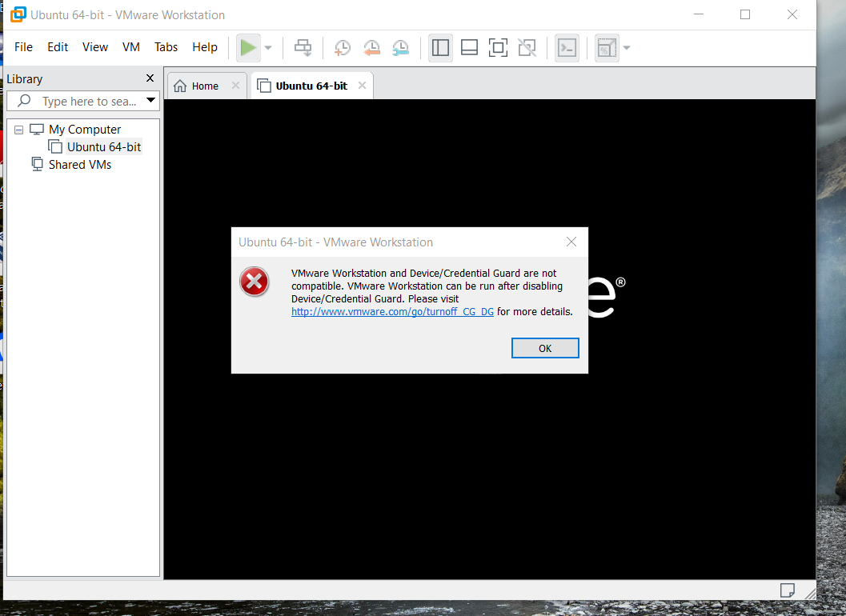Open the VM menu
The image size is (846, 616).
coord(130,47)
